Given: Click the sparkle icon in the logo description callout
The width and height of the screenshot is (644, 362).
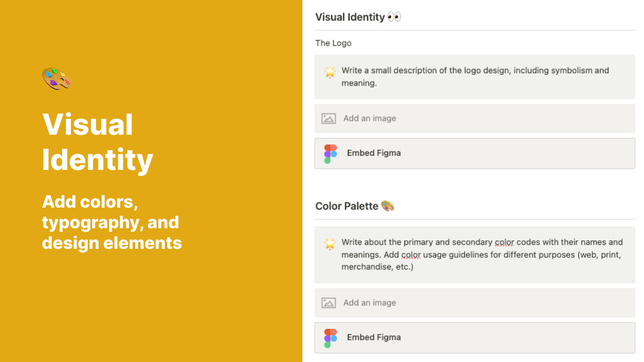Looking at the screenshot, I should pyautogui.click(x=329, y=72).
